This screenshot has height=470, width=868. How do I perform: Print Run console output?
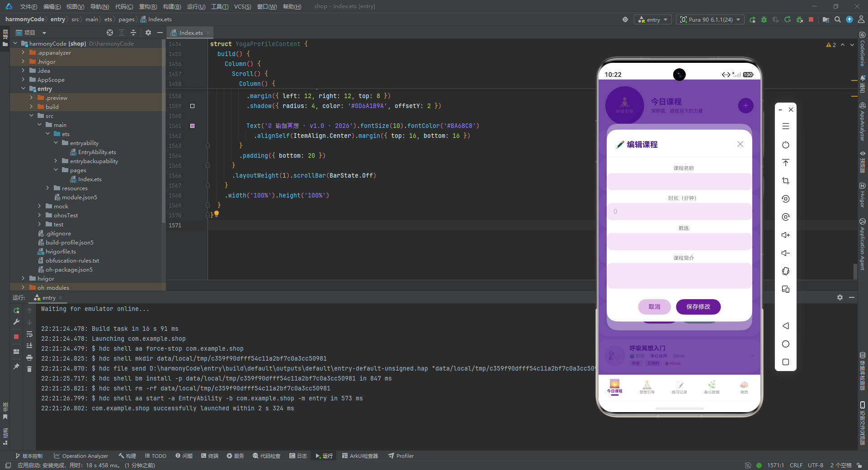point(29,357)
